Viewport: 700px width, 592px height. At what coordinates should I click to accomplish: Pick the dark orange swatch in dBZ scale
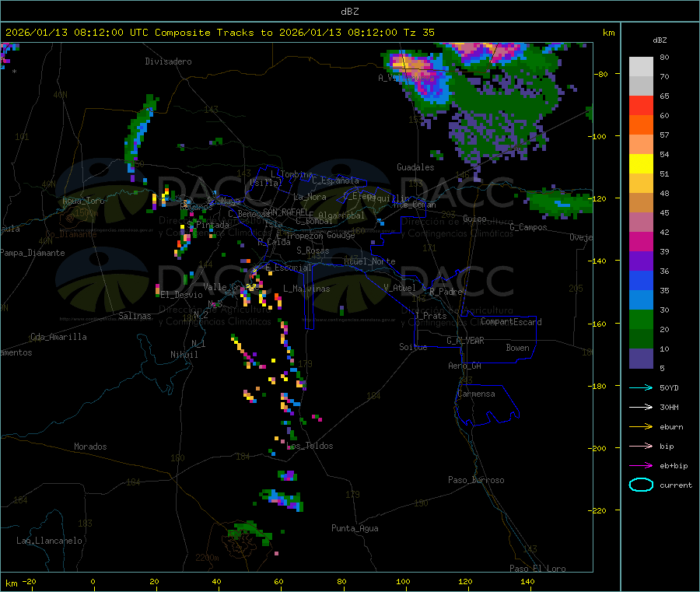(x=641, y=125)
